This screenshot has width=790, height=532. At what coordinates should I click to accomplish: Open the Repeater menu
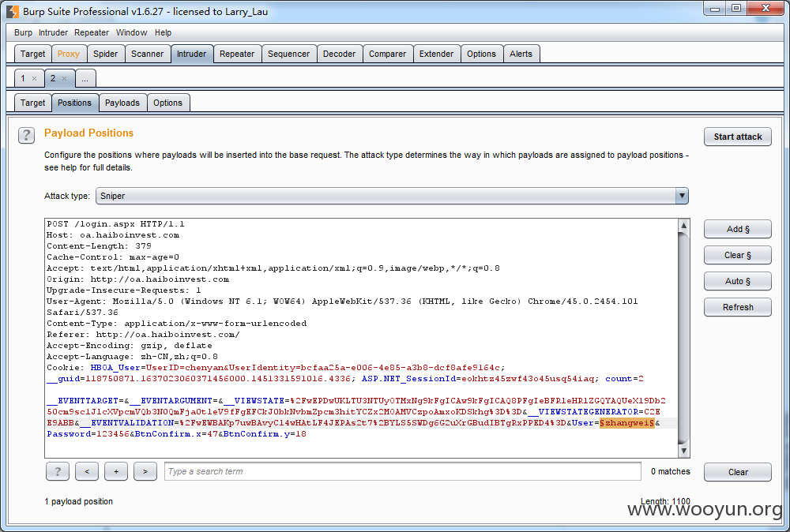[x=91, y=32]
